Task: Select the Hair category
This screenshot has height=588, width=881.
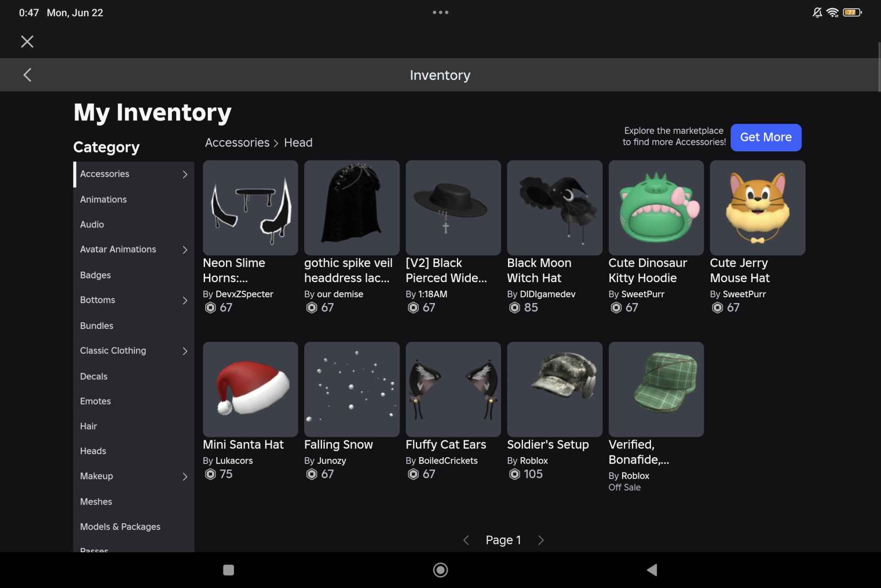Action: [x=134, y=427]
